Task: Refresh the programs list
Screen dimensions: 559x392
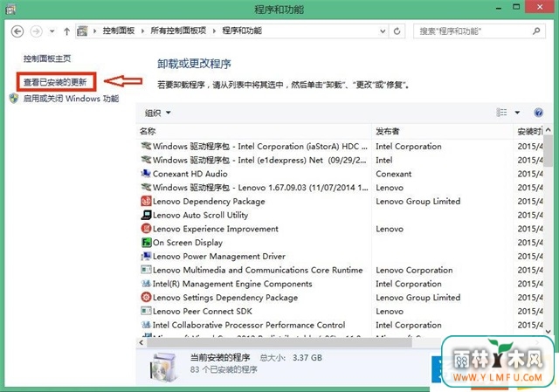Action: 397,31
